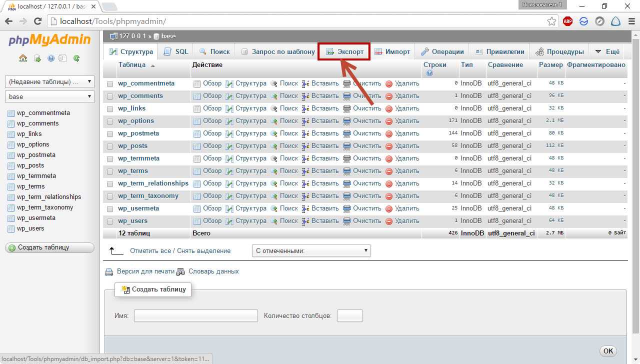This screenshot has height=364, width=640.
Task: Click the log out icon in sidebar
Action: point(37,58)
